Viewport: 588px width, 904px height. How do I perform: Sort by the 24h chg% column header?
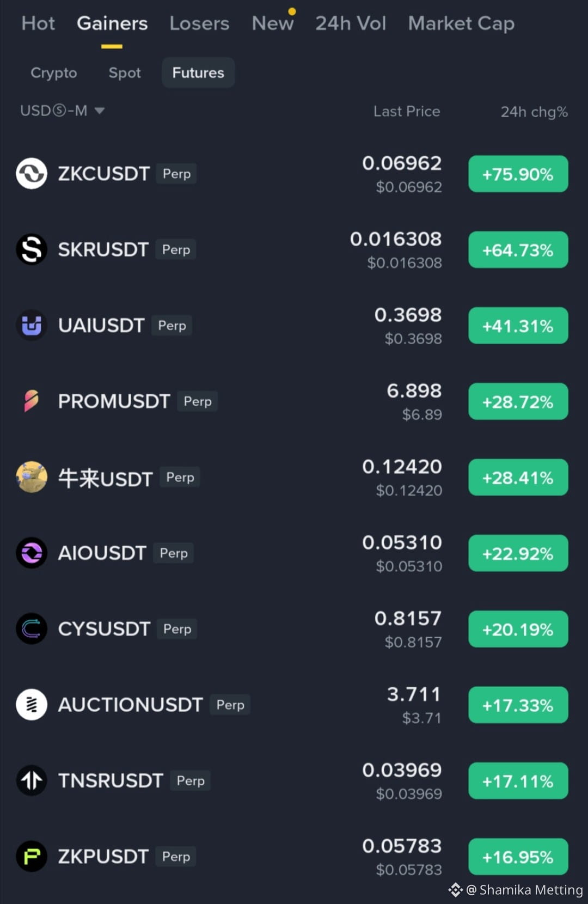(534, 112)
